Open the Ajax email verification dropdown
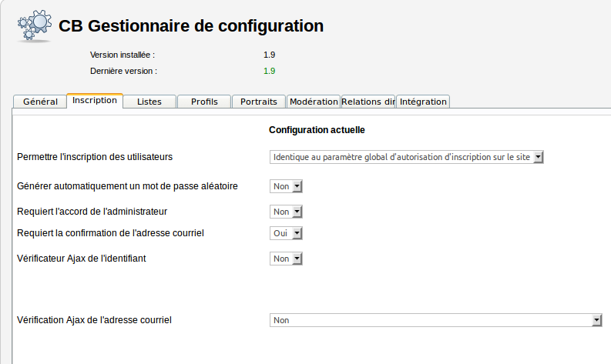Image resolution: width=611 pixels, height=364 pixels. pyautogui.click(x=435, y=320)
